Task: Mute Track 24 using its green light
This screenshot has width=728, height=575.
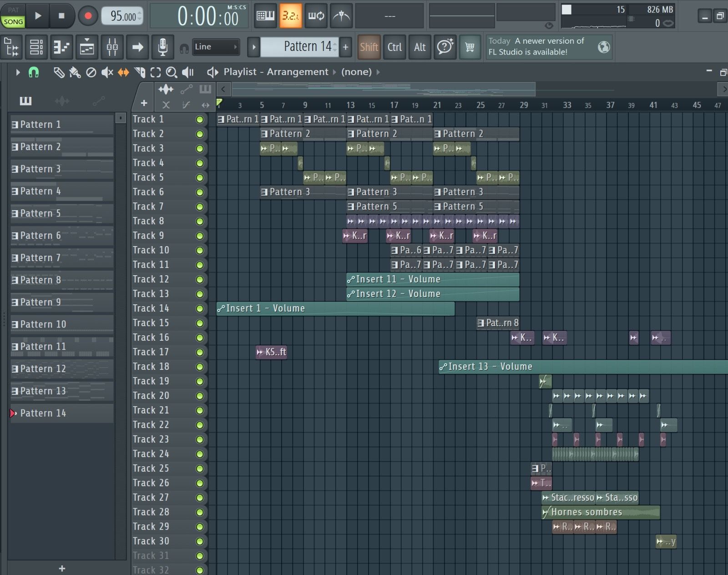Action: pos(199,454)
